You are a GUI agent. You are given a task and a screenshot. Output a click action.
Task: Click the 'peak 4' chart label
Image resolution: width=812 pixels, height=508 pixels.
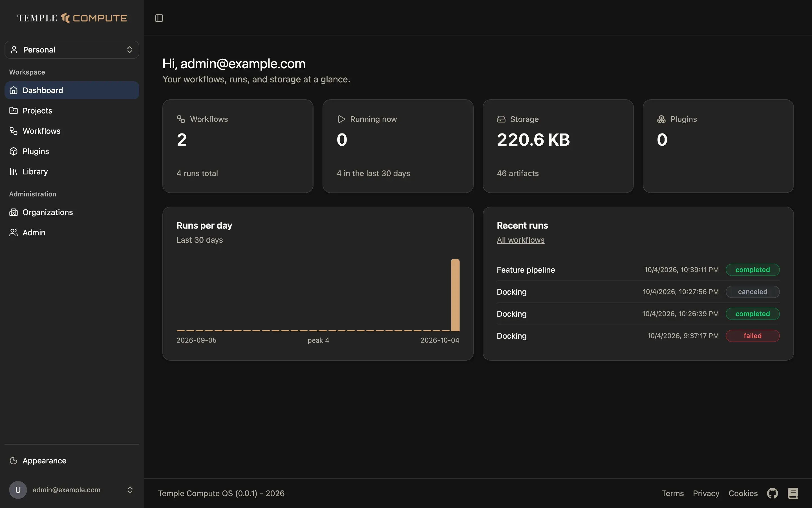click(x=318, y=340)
